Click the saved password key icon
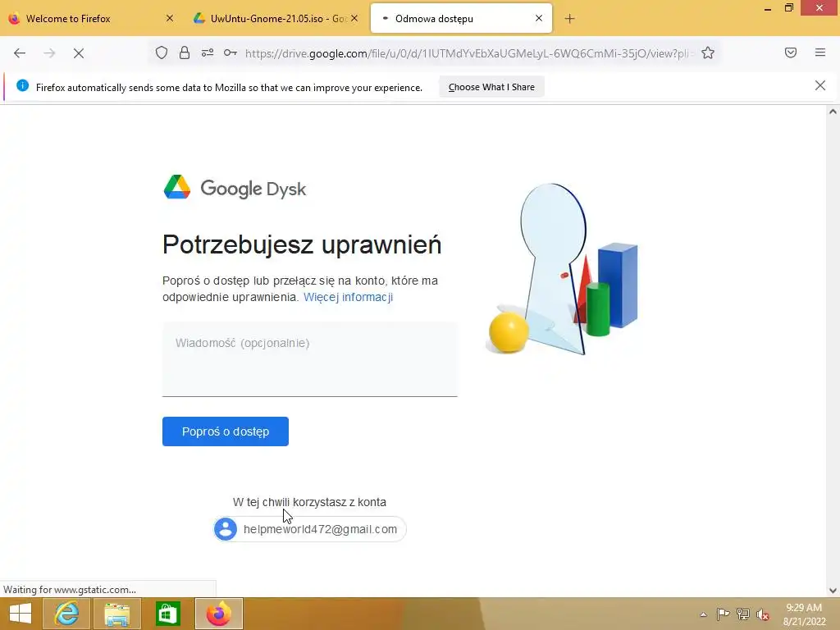The width and height of the screenshot is (840, 630). pyautogui.click(x=231, y=52)
